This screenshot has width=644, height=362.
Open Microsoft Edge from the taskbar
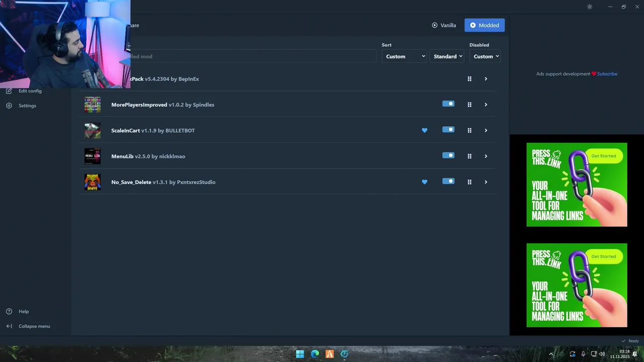click(315, 354)
